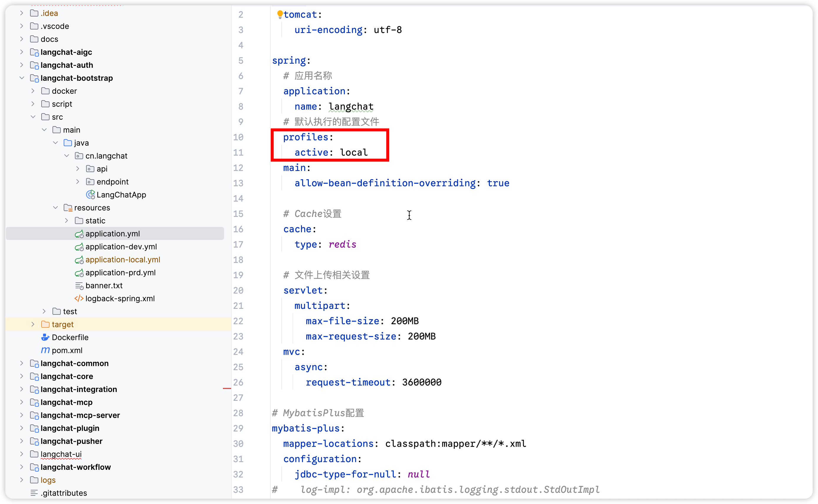Click the LangChatApp Spring class icon

(x=90, y=195)
